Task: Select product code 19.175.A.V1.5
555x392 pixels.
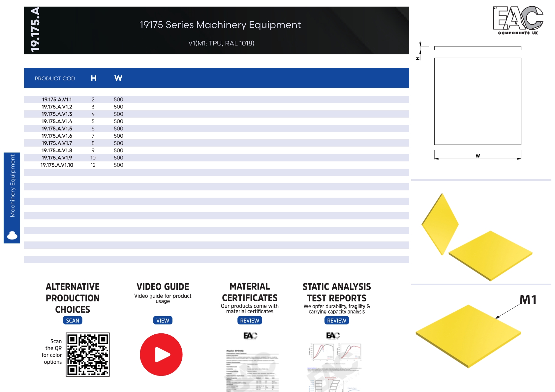Action: (57, 128)
